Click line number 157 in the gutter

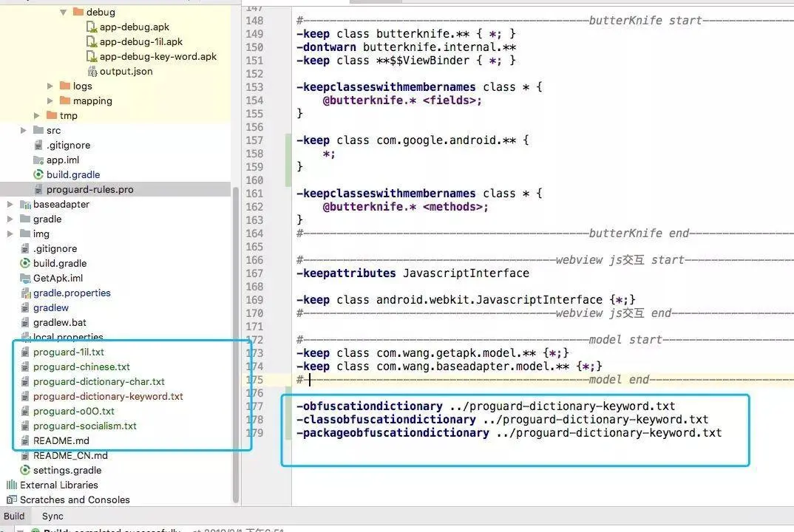pyautogui.click(x=254, y=140)
